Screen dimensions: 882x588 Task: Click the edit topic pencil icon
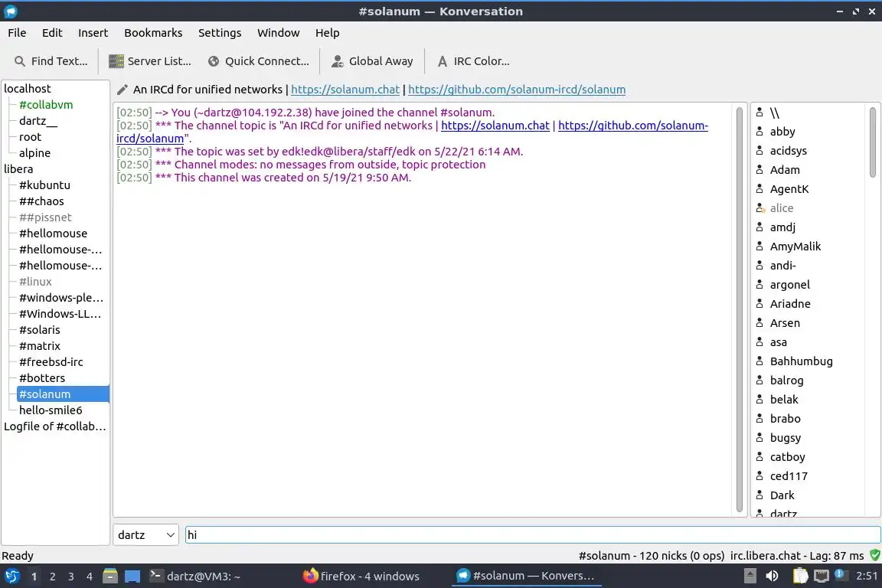pos(122,90)
